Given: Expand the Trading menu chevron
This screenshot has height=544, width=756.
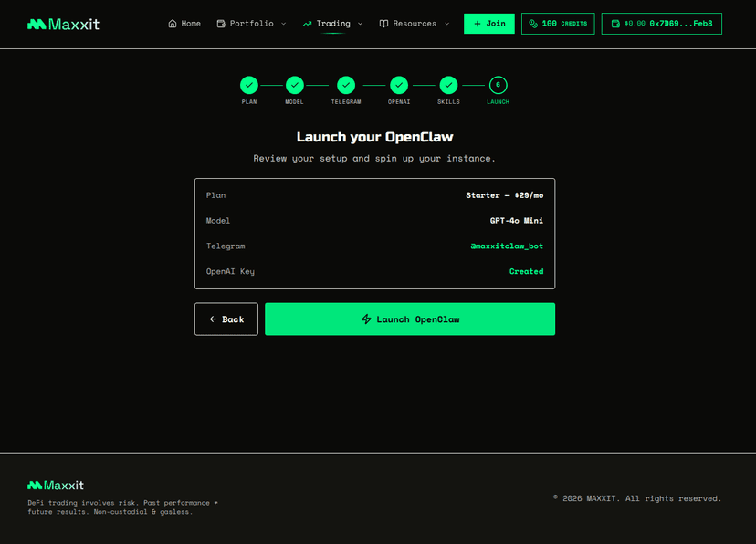Looking at the screenshot, I should (360, 24).
